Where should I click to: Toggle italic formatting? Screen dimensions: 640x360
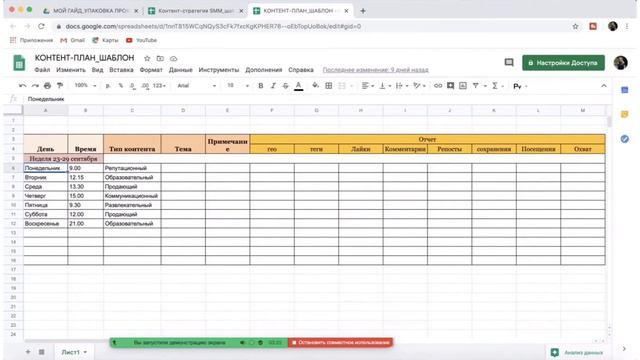[x=273, y=86]
